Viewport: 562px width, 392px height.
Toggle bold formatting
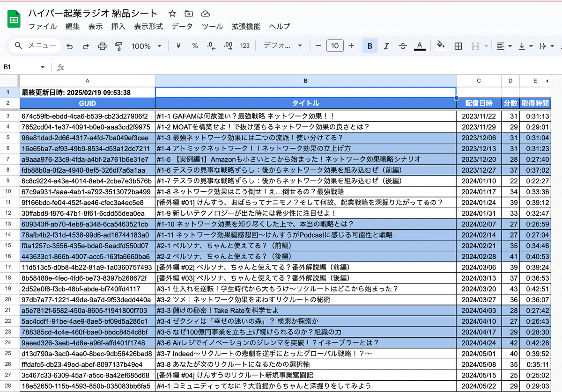point(370,46)
